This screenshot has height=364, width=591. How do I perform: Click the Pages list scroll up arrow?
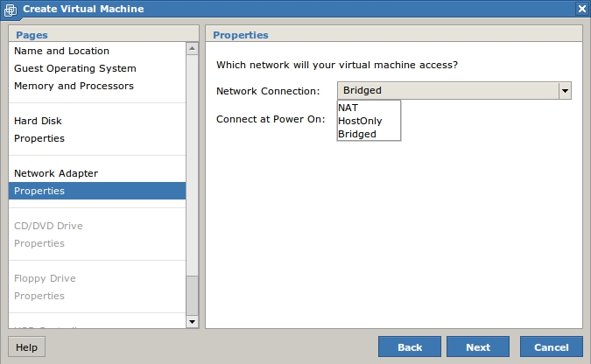click(x=193, y=48)
